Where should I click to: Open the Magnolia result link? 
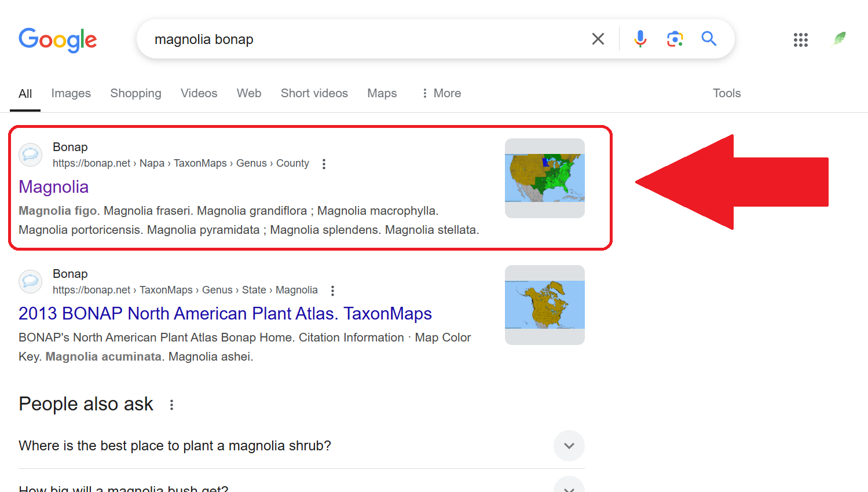coord(53,187)
